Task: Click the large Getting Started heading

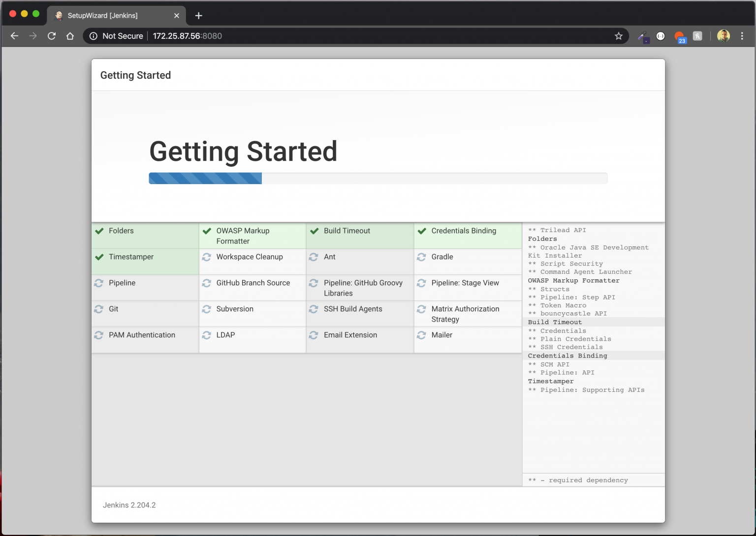Action: coord(243,151)
